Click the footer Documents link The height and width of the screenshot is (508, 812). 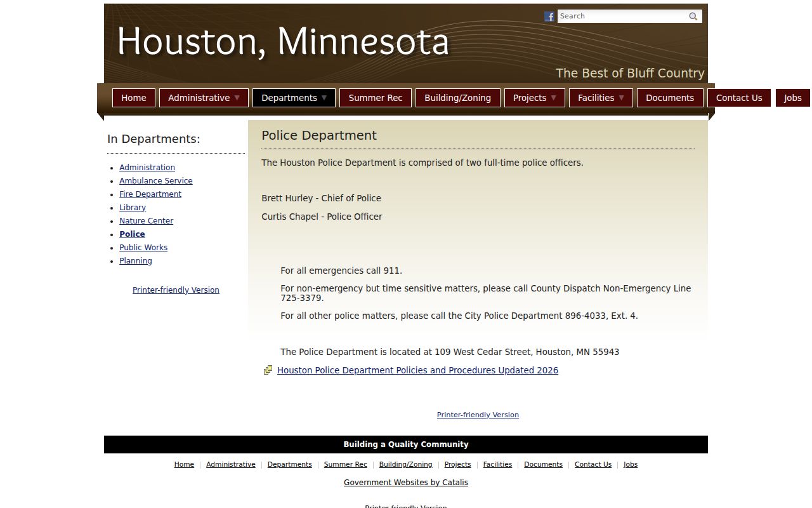(x=543, y=465)
